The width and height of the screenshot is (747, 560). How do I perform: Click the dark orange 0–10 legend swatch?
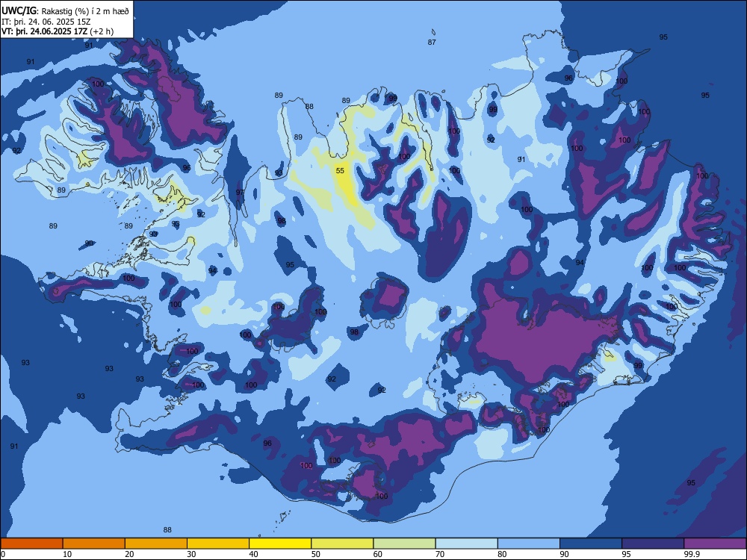(x=32, y=544)
